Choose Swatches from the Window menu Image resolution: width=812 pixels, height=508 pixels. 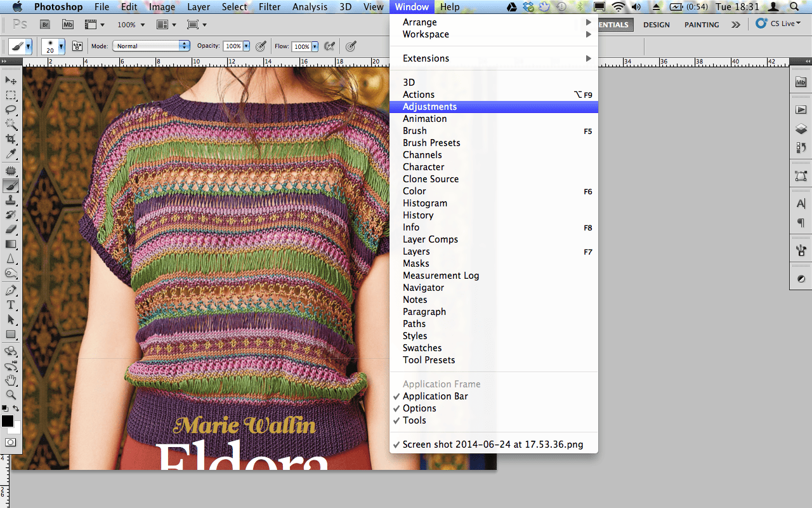point(494,348)
